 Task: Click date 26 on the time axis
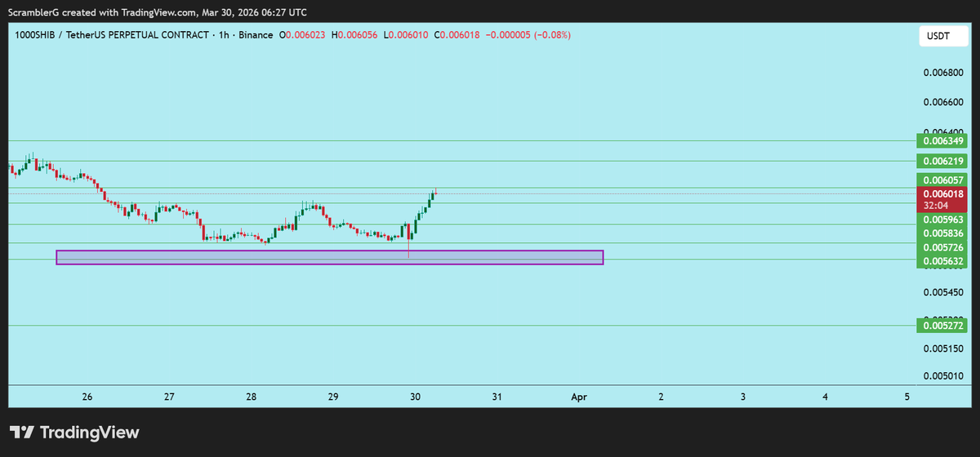[x=87, y=397]
